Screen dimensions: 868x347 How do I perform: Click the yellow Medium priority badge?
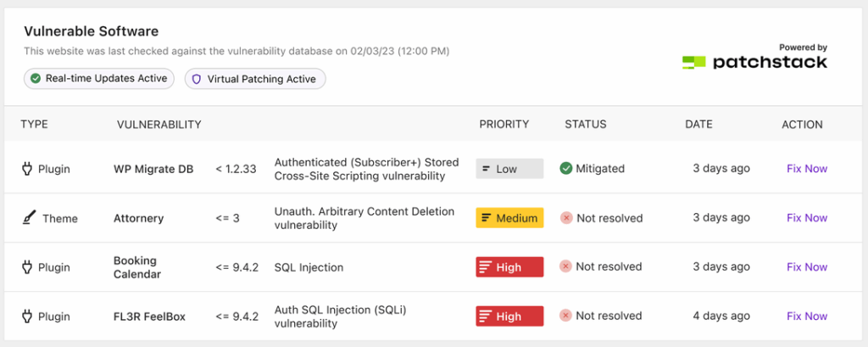click(x=509, y=218)
